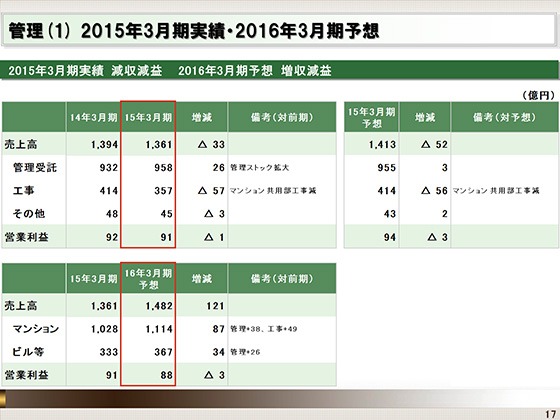Click the (億円) unit label

click(539, 95)
